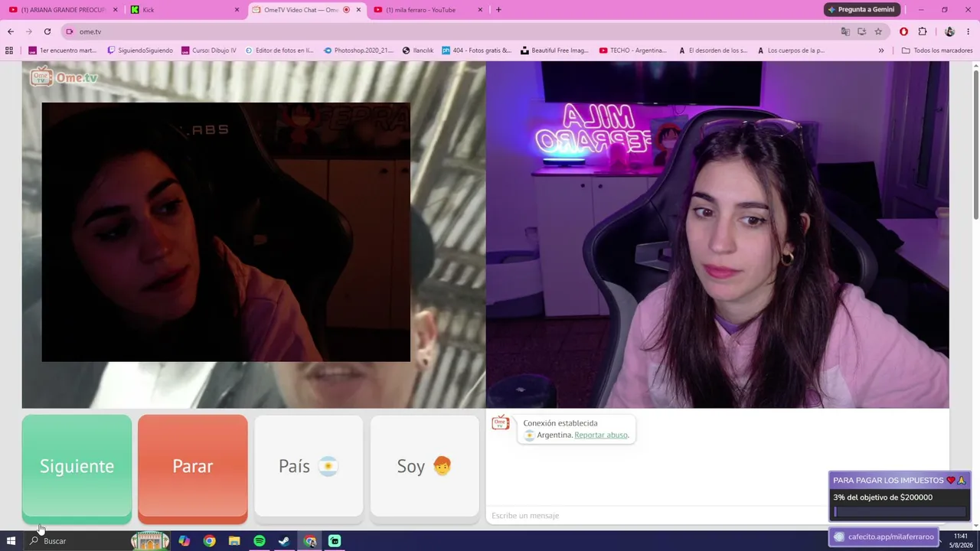Reload the ome.tv page
Screen dimensions: 980x551
coord(47,31)
